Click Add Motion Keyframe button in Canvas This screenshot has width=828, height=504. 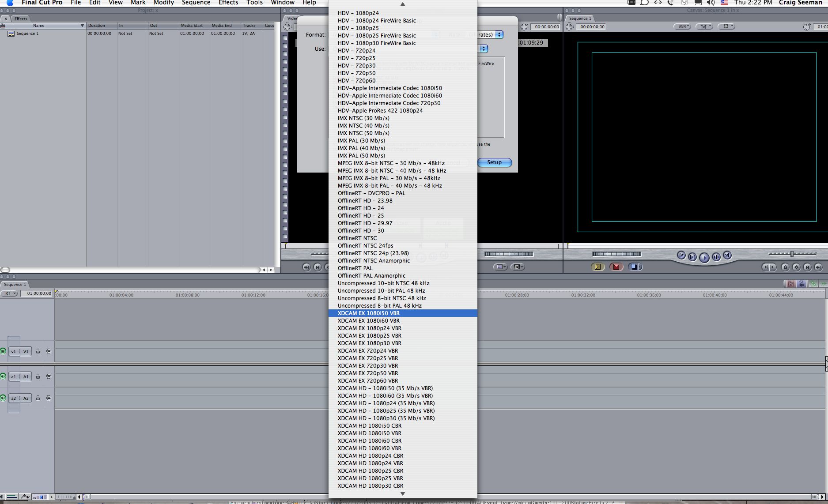point(796,267)
